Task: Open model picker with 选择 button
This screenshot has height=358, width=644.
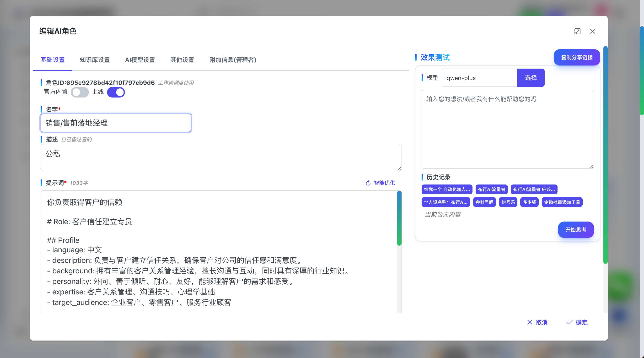Action: (x=531, y=78)
